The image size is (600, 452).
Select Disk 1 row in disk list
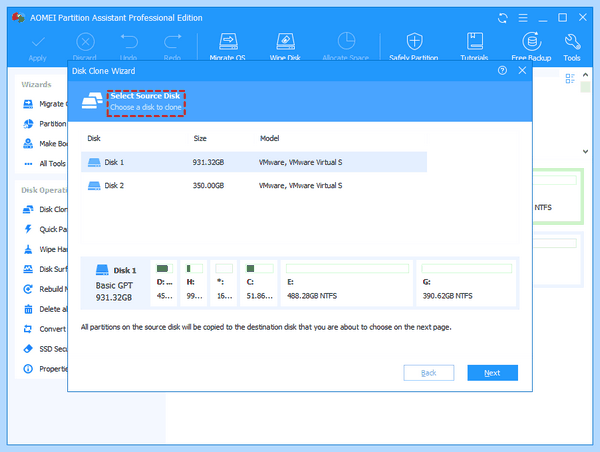254,162
